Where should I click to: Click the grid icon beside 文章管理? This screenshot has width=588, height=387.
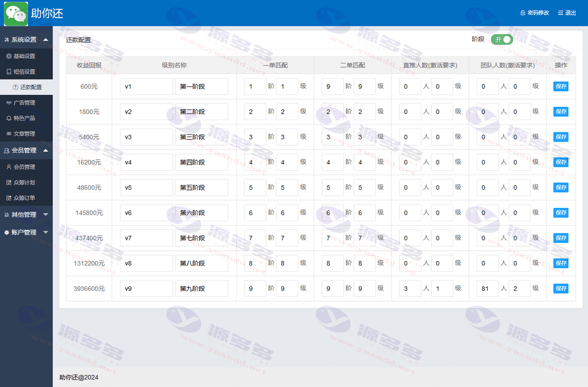click(9, 133)
